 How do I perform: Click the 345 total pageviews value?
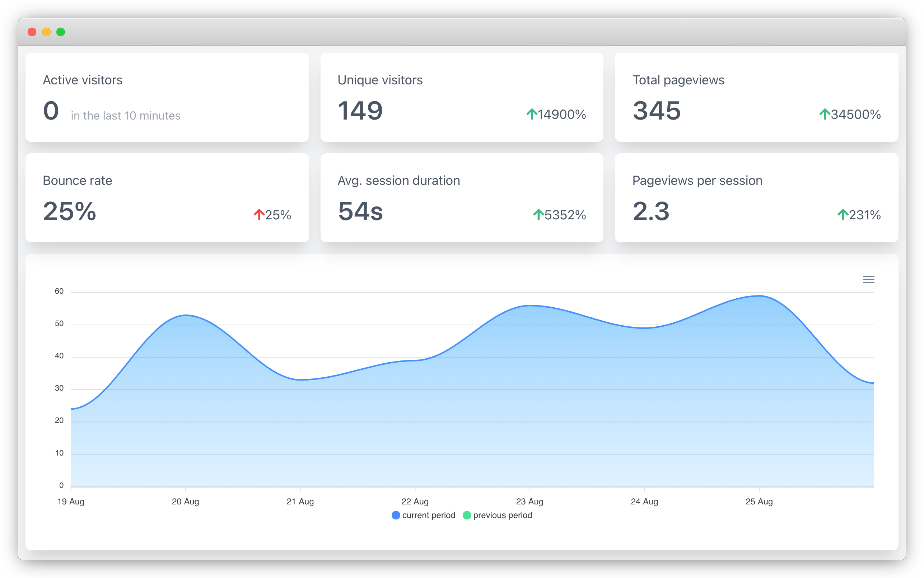tap(657, 111)
